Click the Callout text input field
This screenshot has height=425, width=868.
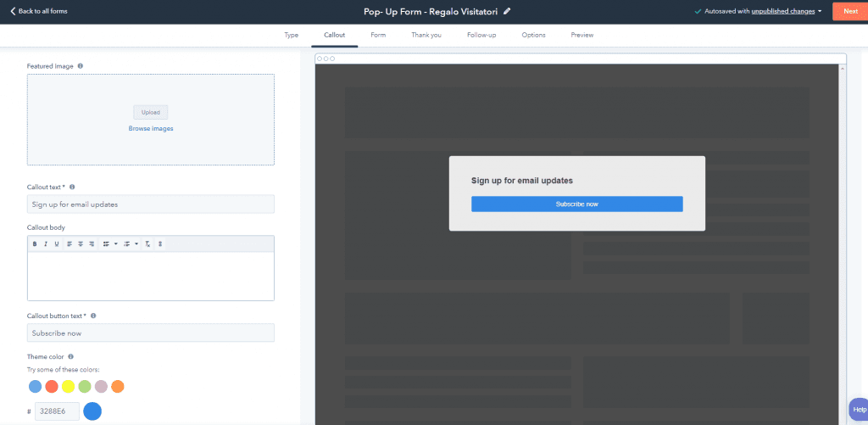[151, 204]
